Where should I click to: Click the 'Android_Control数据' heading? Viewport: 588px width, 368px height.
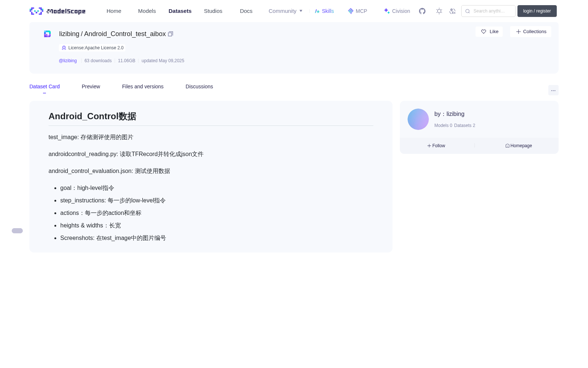coord(92,116)
